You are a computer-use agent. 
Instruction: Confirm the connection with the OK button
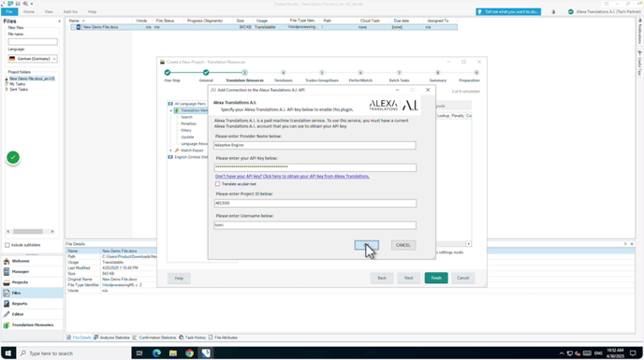(366, 245)
